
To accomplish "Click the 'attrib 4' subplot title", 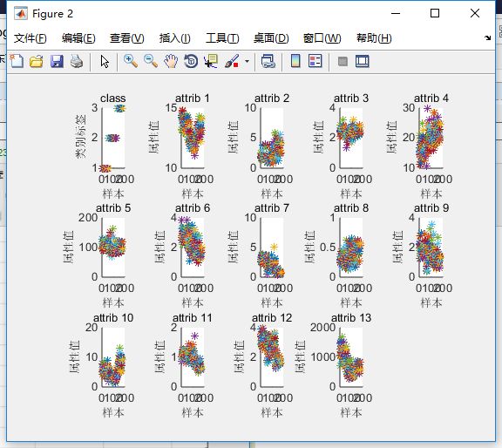I will (x=431, y=98).
